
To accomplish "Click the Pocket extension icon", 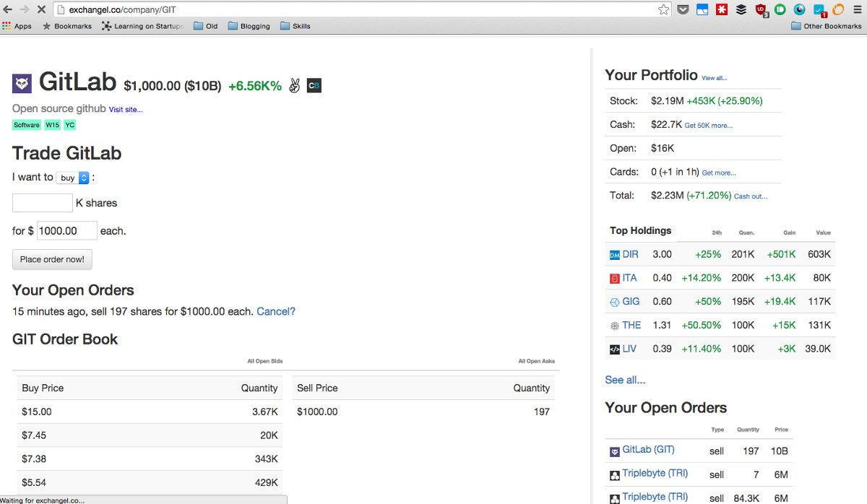I will [x=683, y=10].
